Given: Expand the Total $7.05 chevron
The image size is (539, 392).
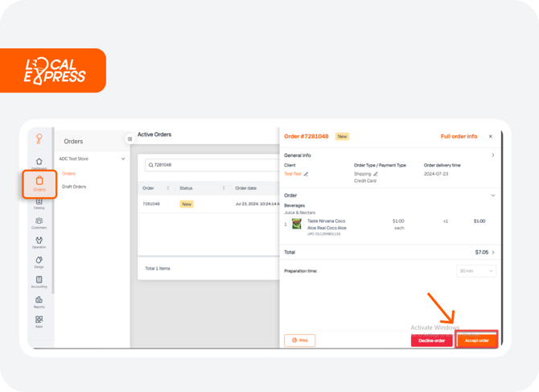Looking at the screenshot, I should coord(493,253).
